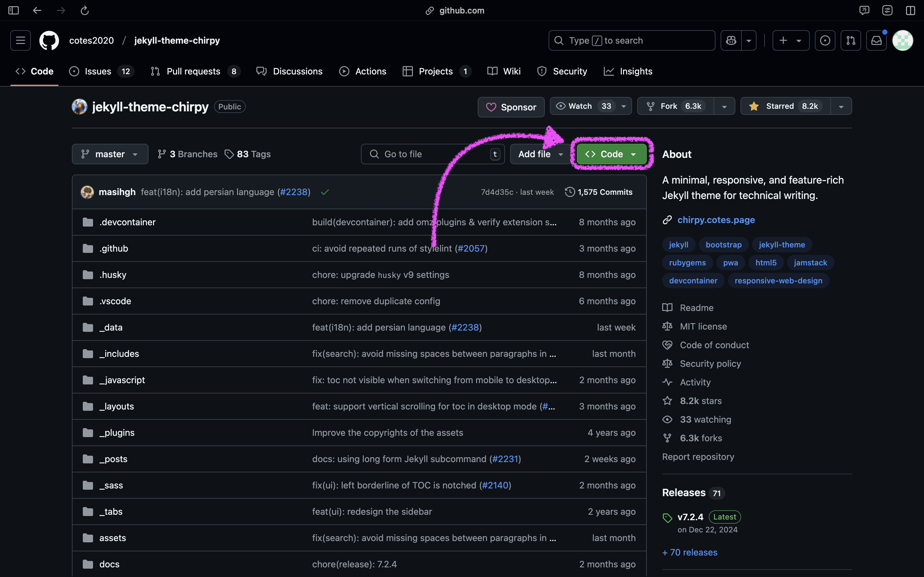
Task: Click the Starred button to unstar
Action: click(x=785, y=106)
